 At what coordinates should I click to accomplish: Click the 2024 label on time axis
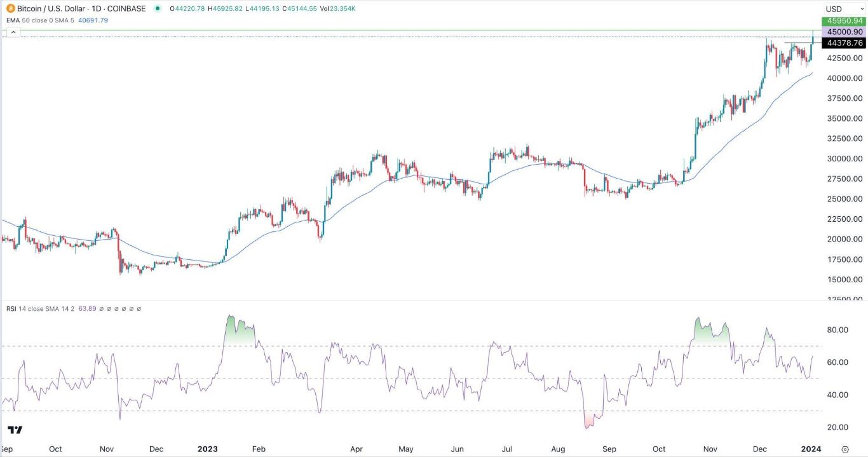(x=811, y=449)
